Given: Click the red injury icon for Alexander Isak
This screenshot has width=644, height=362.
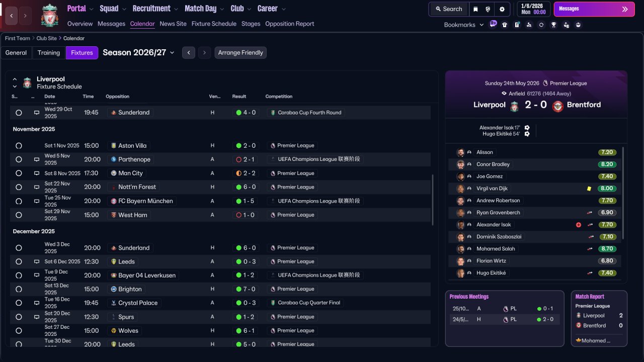Looking at the screenshot, I should pyautogui.click(x=579, y=225).
